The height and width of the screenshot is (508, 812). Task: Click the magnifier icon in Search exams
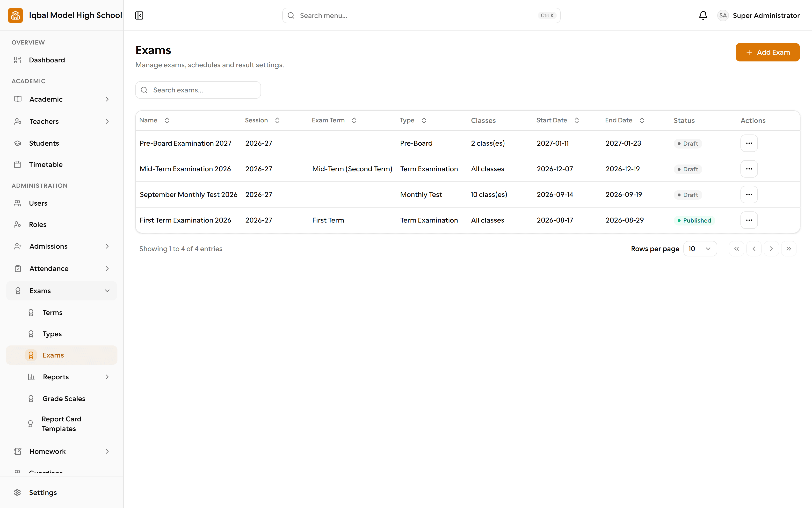click(x=144, y=90)
